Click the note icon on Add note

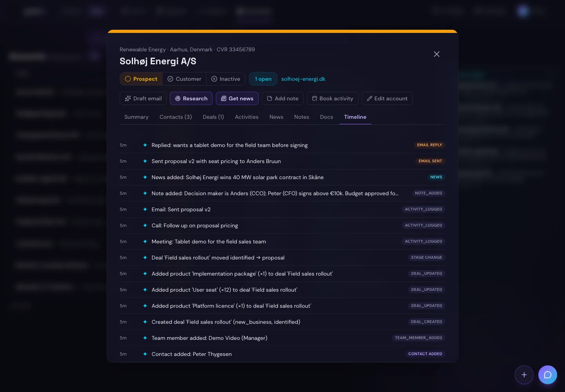coord(270,98)
